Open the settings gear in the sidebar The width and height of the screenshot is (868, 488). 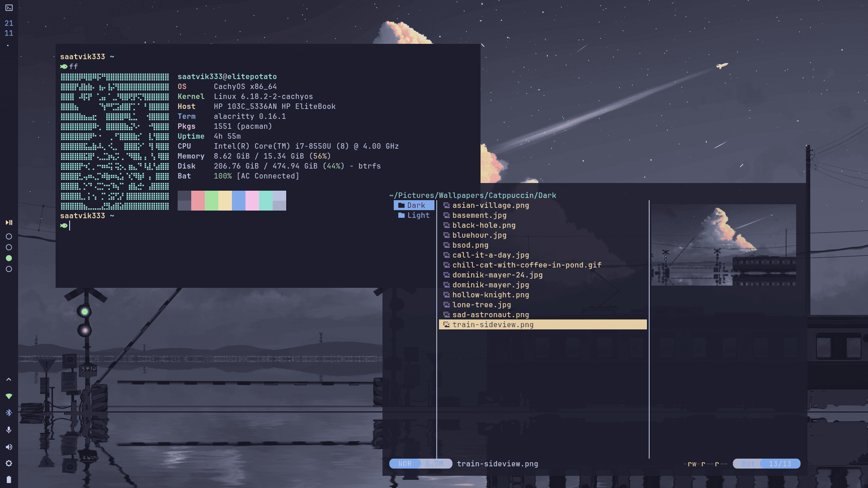pos(9,463)
